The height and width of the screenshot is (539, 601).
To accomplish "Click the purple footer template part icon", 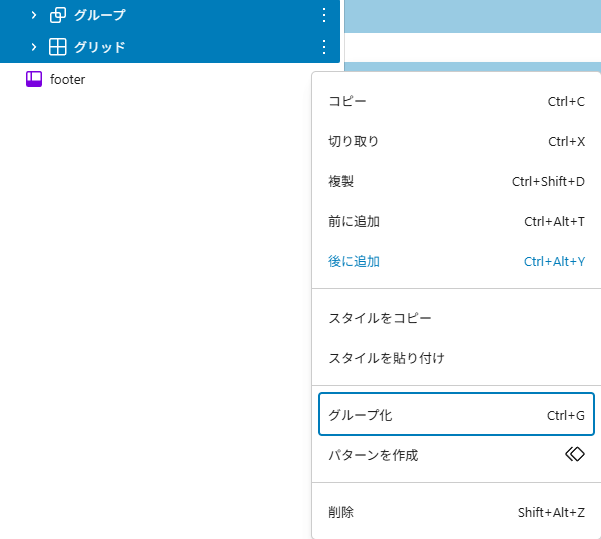I will click(34, 79).
